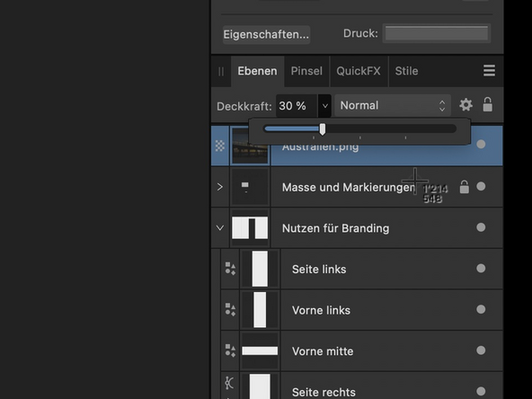This screenshot has width=532, height=399.
Task: Expand the Masse und Markierungen group
Action: tap(220, 187)
